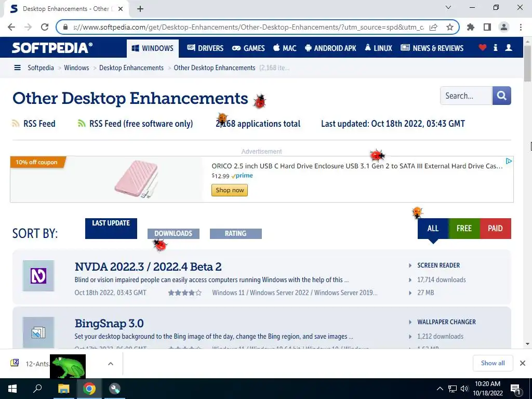The height and width of the screenshot is (399, 532).
Task: Click Other Desktop Enhancements breadcrumb
Action: tap(215, 68)
